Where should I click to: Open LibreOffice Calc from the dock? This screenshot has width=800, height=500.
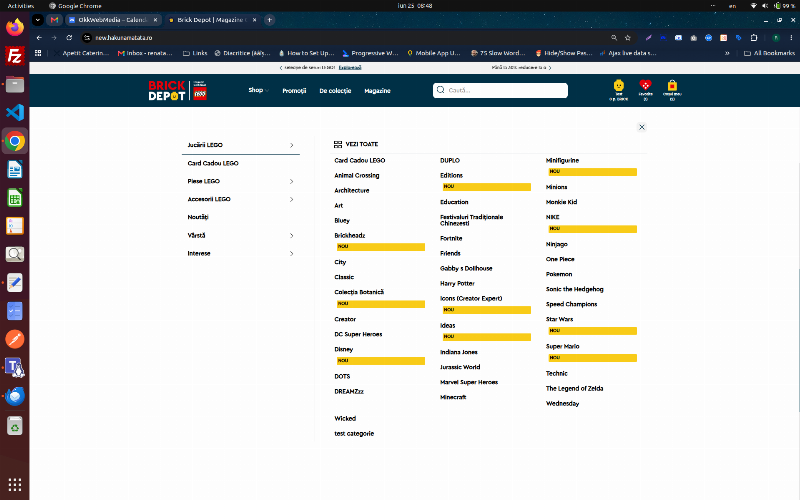click(15, 197)
